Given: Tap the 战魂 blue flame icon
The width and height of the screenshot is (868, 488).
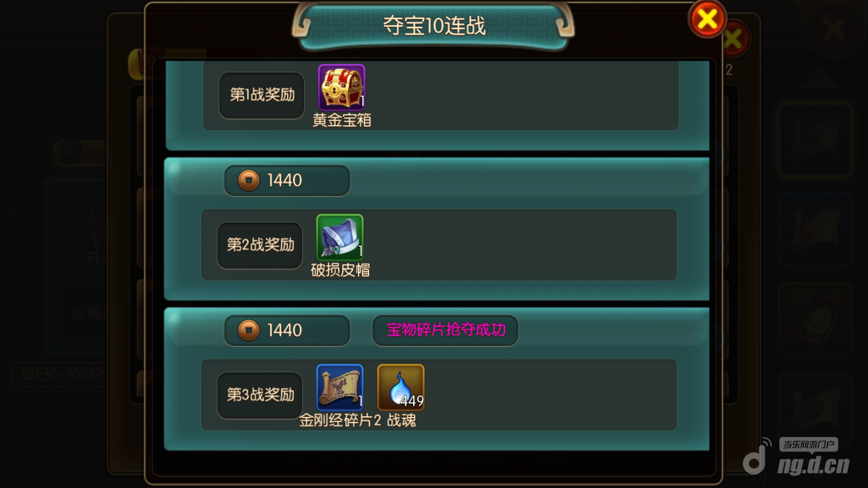Looking at the screenshot, I should tap(401, 387).
